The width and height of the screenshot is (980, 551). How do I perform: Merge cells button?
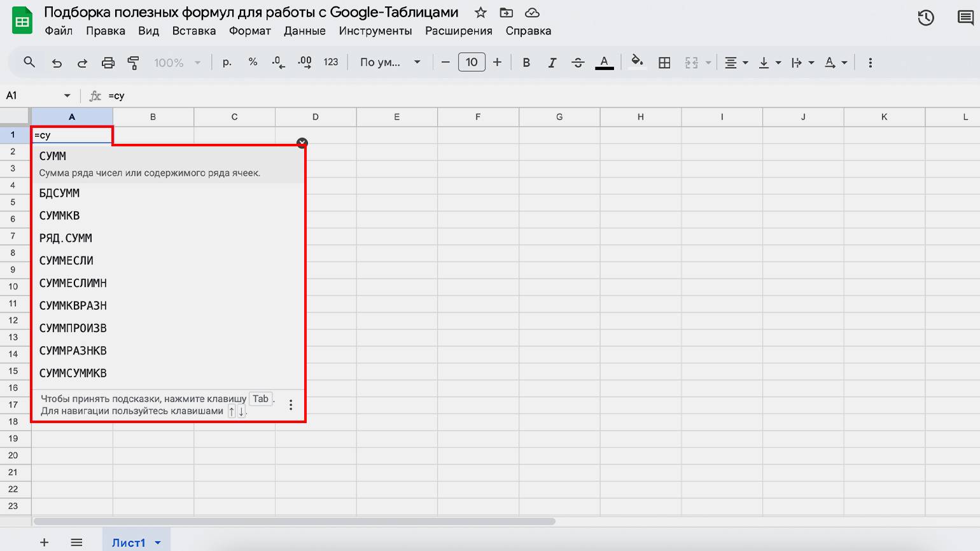coord(692,62)
